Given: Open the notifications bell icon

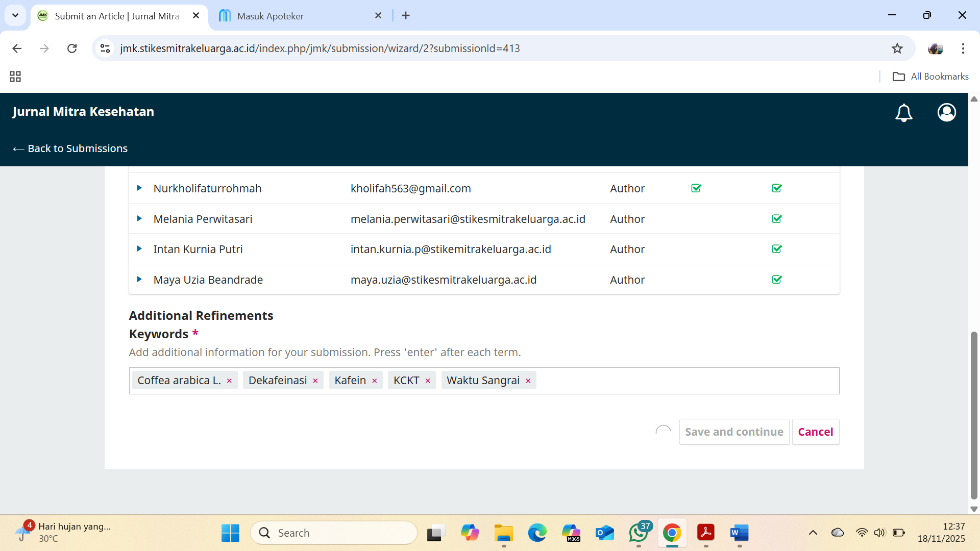Looking at the screenshot, I should click(x=903, y=113).
